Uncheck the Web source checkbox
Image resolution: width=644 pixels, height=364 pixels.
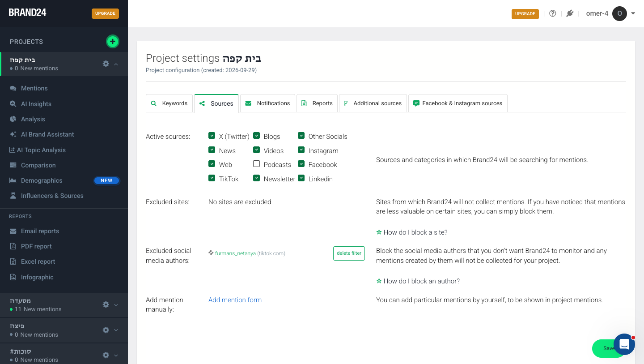pyautogui.click(x=212, y=164)
